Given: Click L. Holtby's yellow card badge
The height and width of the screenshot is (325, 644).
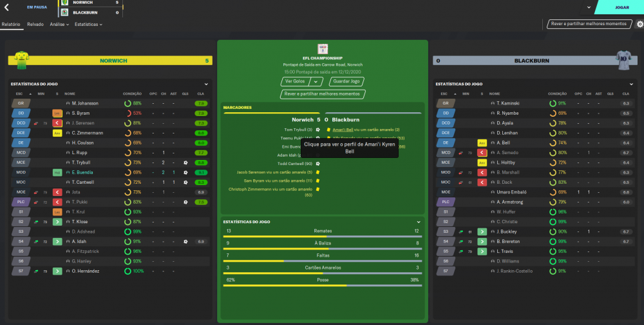Looking at the screenshot, I should click(482, 162).
